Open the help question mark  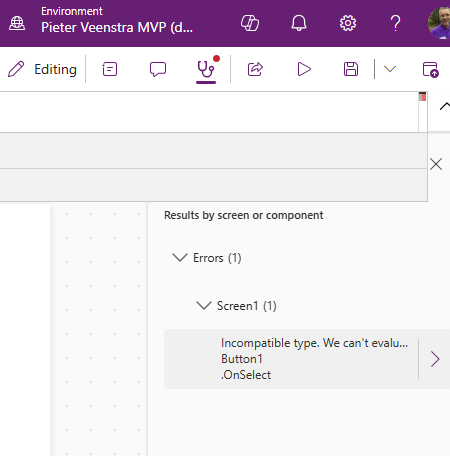pyautogui.click(x=395, y=23)
